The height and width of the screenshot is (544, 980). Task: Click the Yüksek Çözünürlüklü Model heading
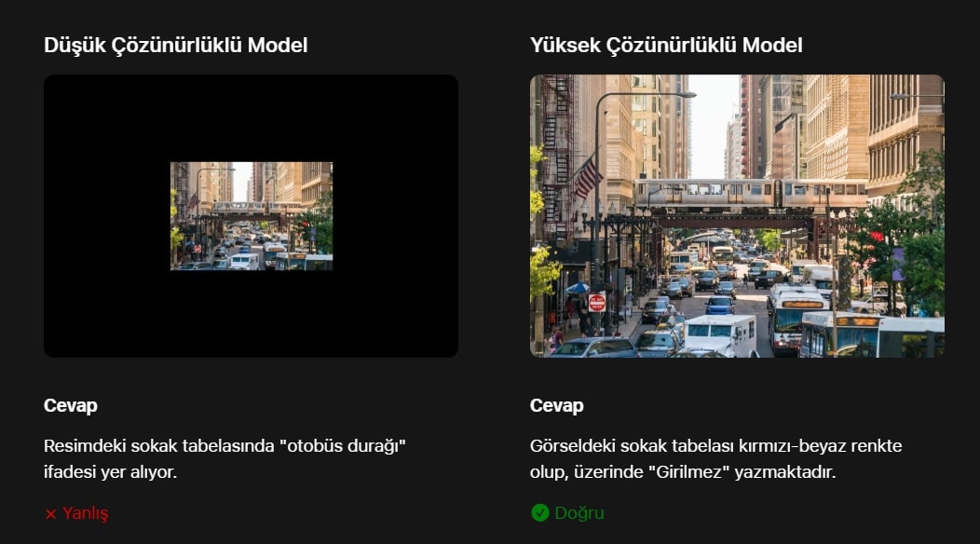tap(666, 45)
